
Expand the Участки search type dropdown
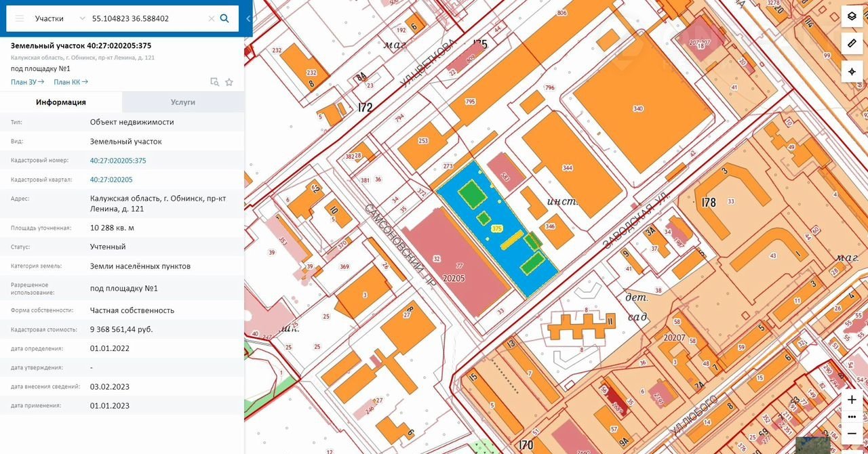tap(82, 18)
